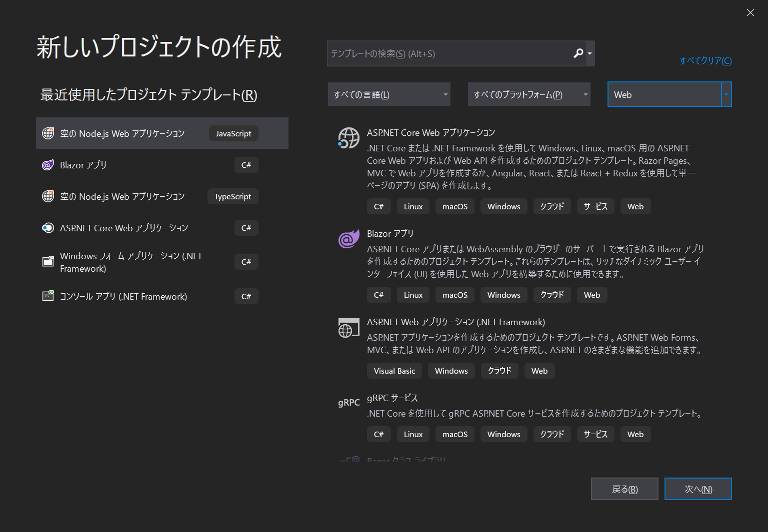Click the gRPC サービス template description text

(x=535, y=413)
